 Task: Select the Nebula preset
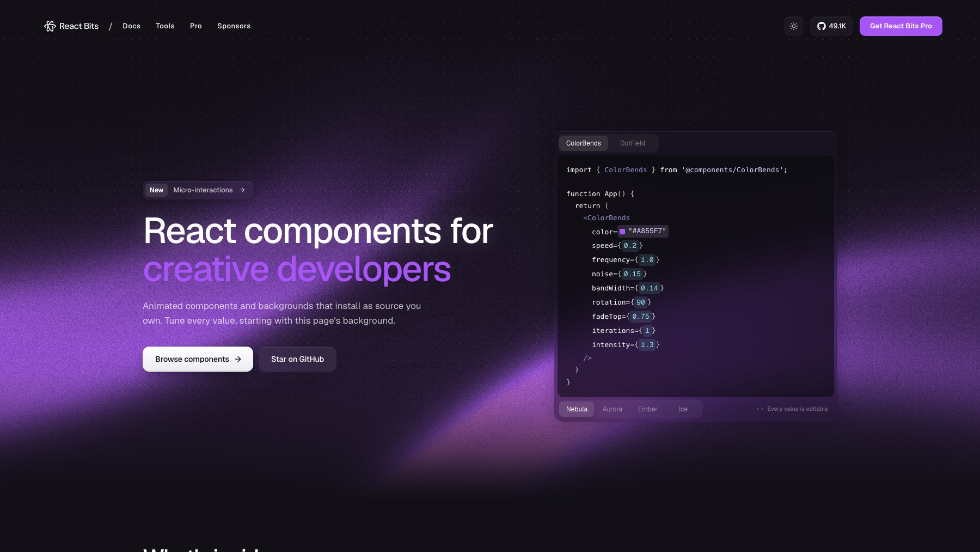[x=577, y=409]
